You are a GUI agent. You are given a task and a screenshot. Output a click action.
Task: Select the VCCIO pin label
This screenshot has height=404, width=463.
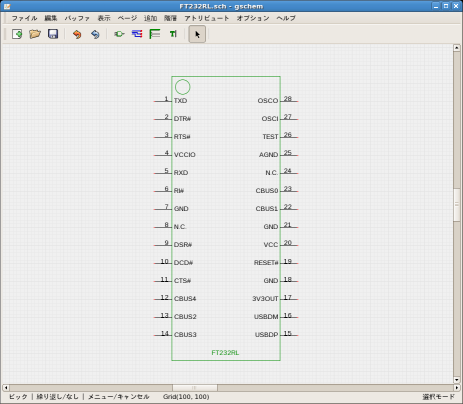[x=185, y=155]
